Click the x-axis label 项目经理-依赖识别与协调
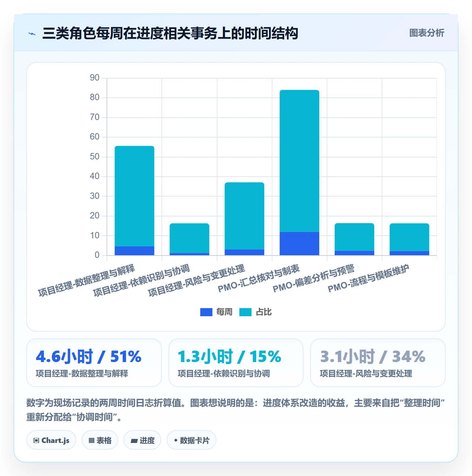This screenshot has width=472, height=476. 141,280
